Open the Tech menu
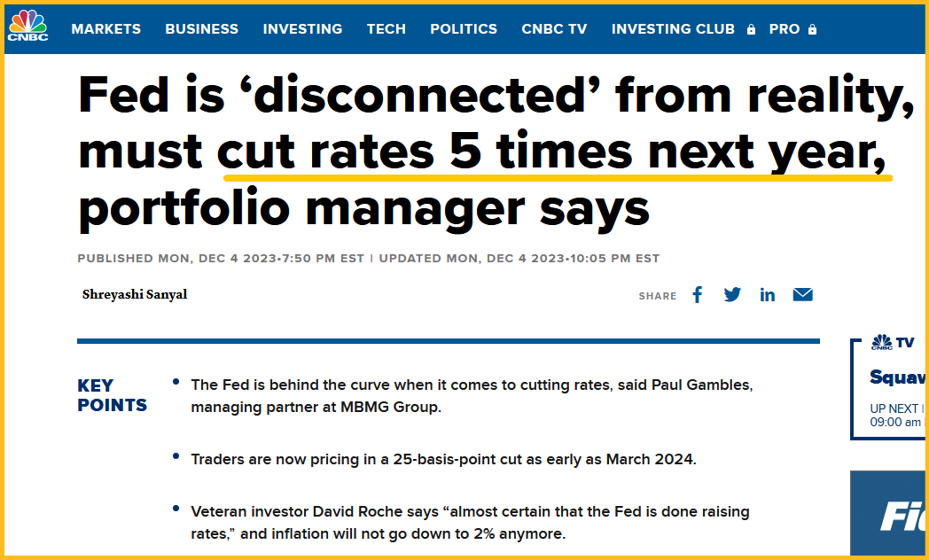929x560 pixels. (386, 28)
